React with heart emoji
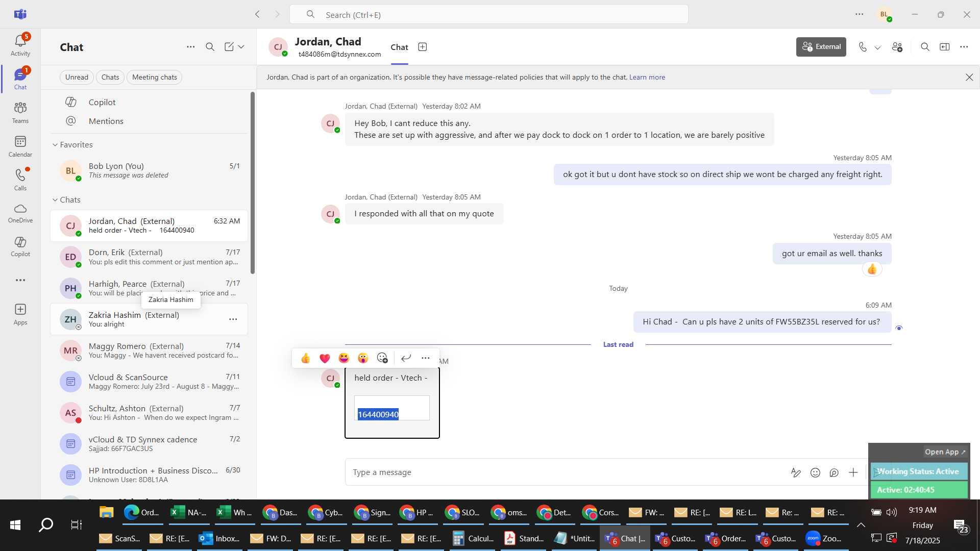980x551 pixels. (325, 358)
